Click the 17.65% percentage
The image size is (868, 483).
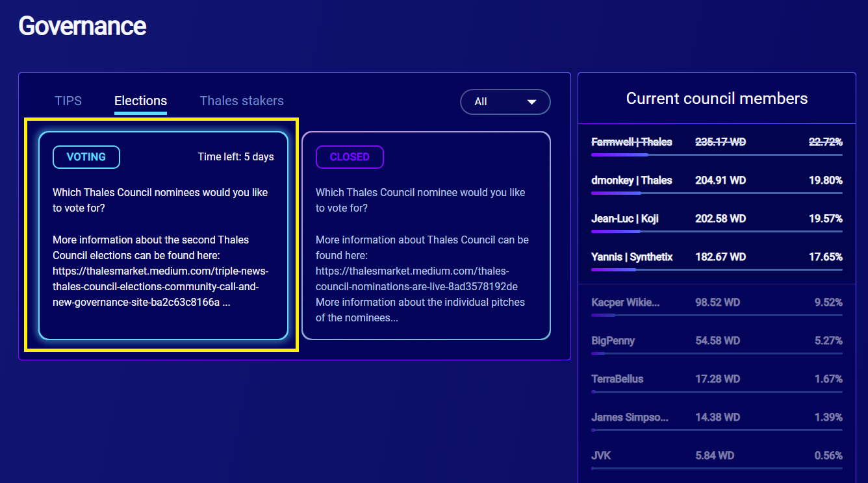point(826,257)
